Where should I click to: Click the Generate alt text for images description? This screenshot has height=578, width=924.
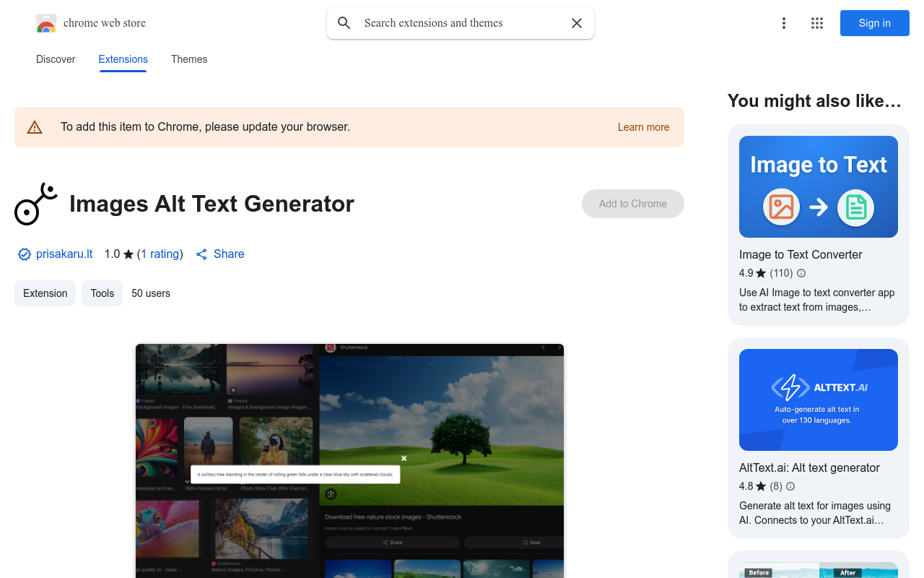[x=815, y=513]
